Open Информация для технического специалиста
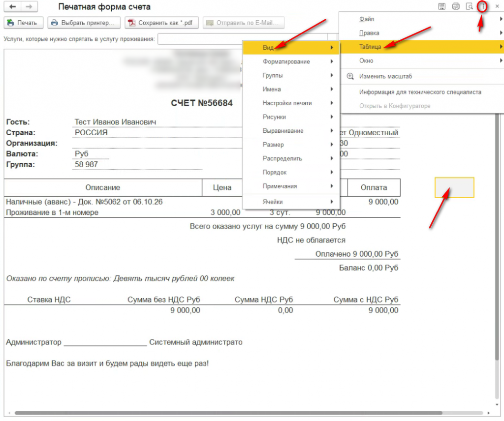 click(422, 92)
